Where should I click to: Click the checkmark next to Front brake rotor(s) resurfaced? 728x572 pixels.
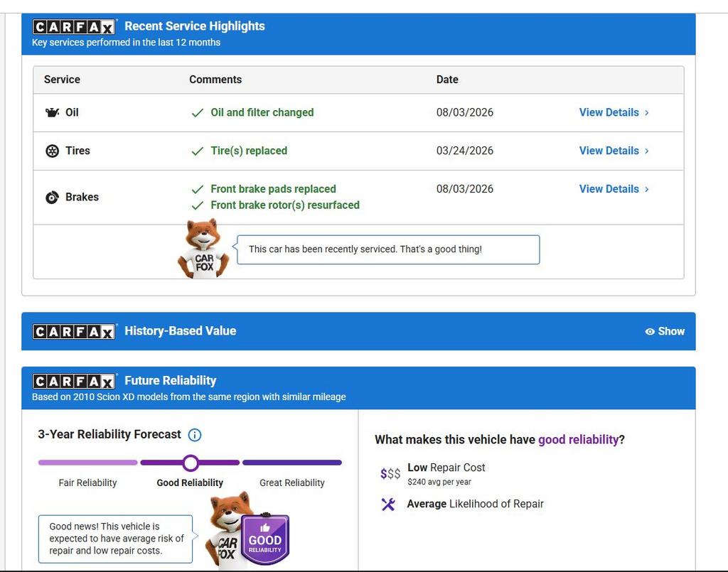point(198,205)
